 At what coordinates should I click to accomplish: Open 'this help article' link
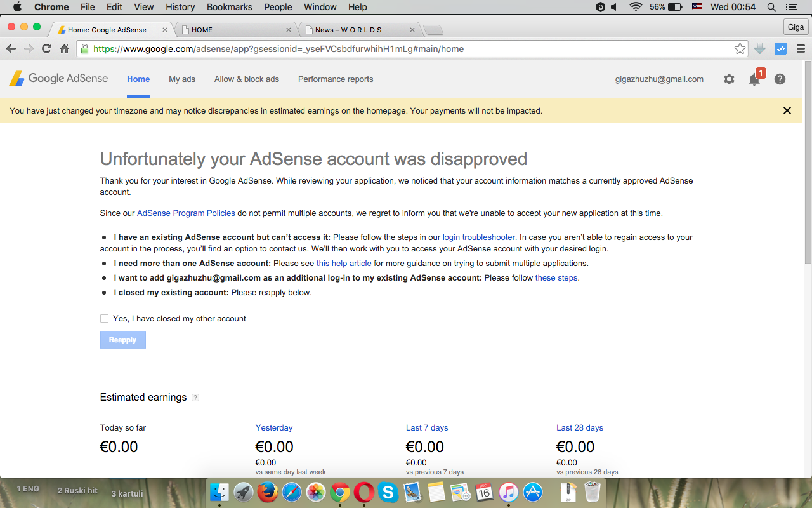(x=344, y=264)
